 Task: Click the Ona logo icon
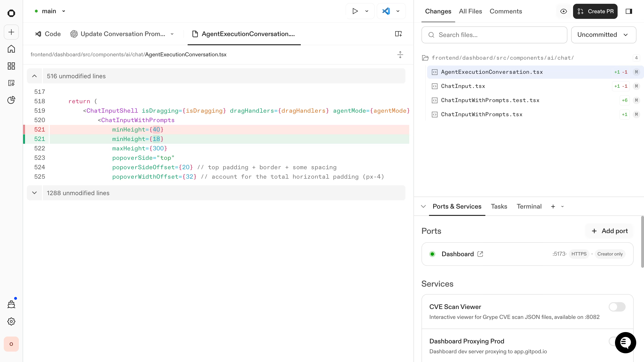[11, 13]
